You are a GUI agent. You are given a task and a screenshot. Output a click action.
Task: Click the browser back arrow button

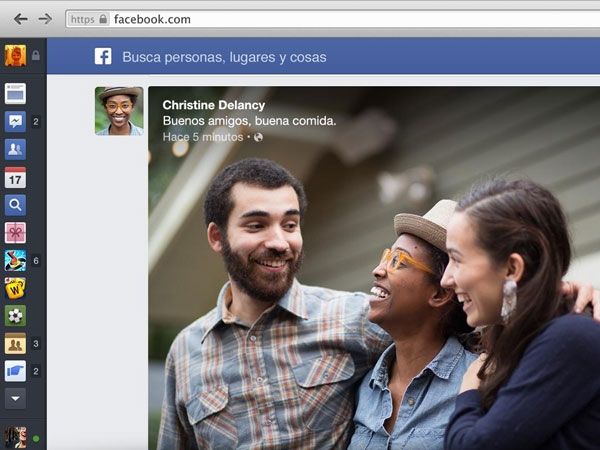pos(20,19)
